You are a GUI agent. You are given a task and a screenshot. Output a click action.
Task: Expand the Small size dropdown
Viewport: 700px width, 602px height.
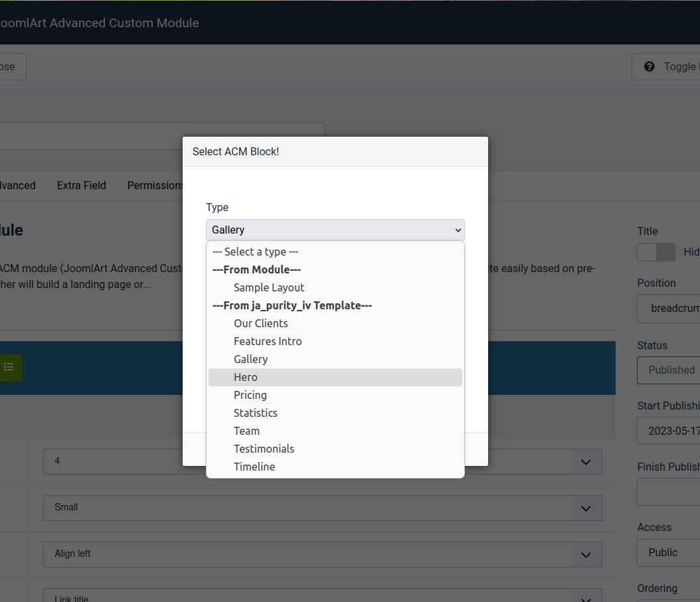tap(586, 508)
